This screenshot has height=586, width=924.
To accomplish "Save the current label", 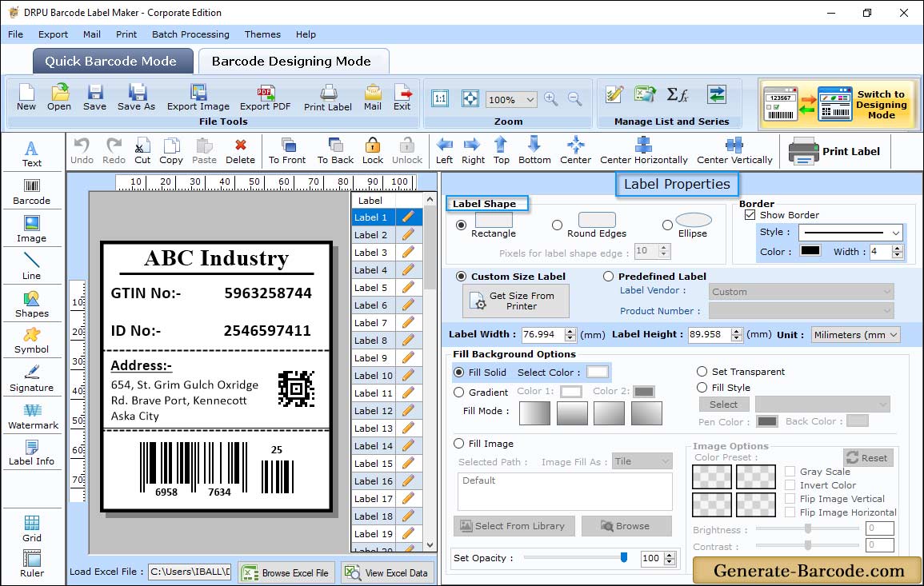I will click(x=94, y=98).
